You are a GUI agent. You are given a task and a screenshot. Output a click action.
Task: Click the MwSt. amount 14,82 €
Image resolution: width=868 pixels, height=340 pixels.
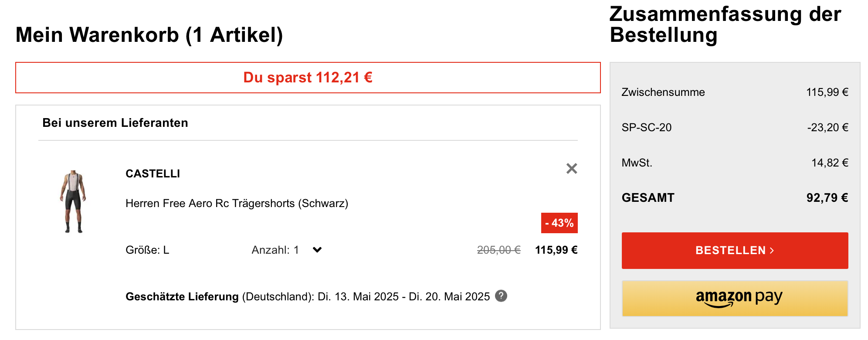pos(829,163)
